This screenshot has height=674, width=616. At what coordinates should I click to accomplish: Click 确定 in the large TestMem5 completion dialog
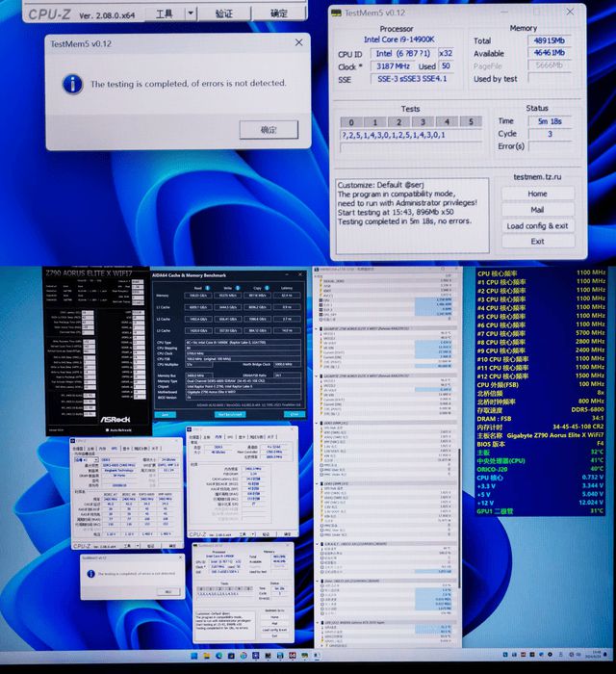pyautogui.click(x=269, y=129)
